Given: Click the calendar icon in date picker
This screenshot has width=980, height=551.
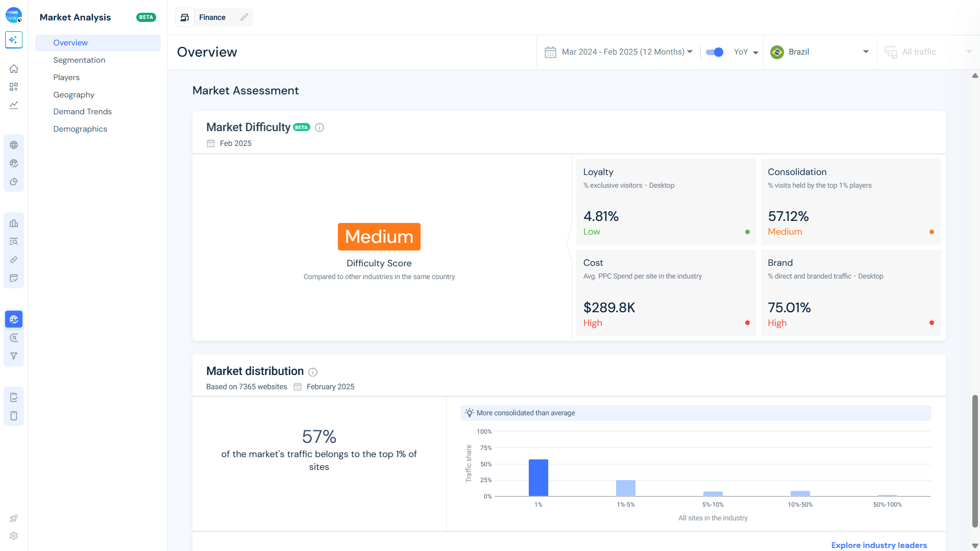Looking at the screenshot, I should click(550, 52).
